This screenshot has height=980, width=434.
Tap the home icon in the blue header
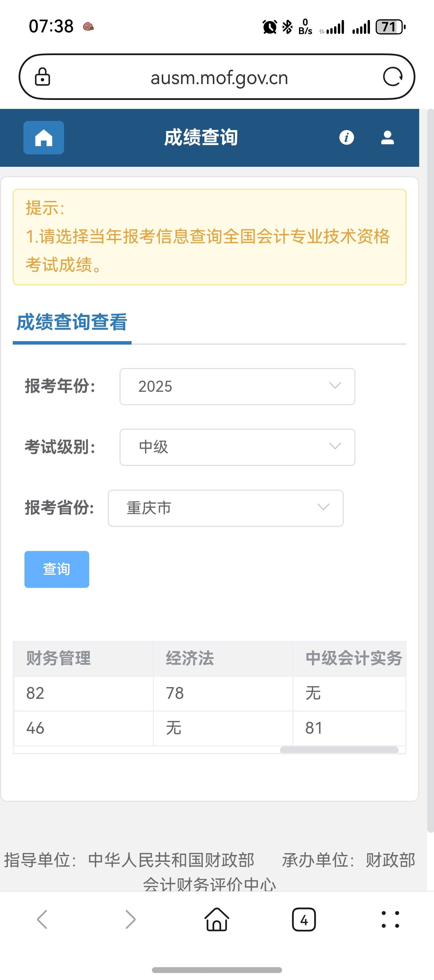tap(44, 138)
